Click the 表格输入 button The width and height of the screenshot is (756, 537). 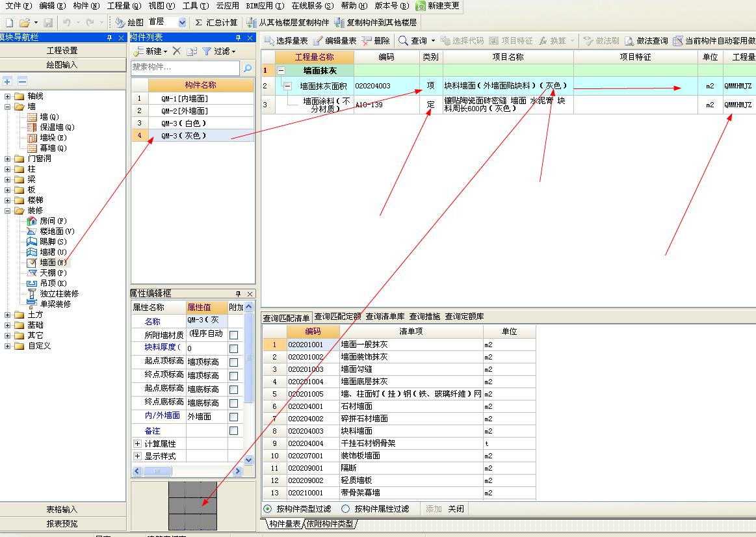62,510
